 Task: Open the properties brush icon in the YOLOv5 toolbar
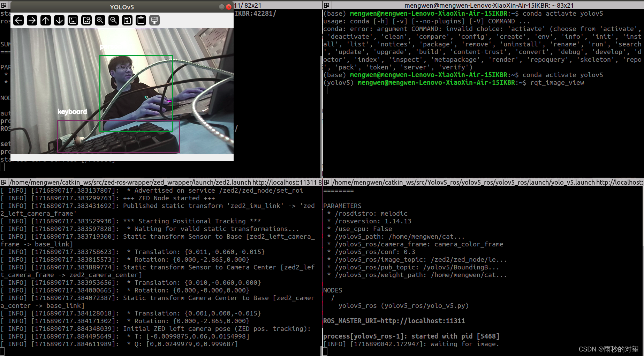point(154,20)
